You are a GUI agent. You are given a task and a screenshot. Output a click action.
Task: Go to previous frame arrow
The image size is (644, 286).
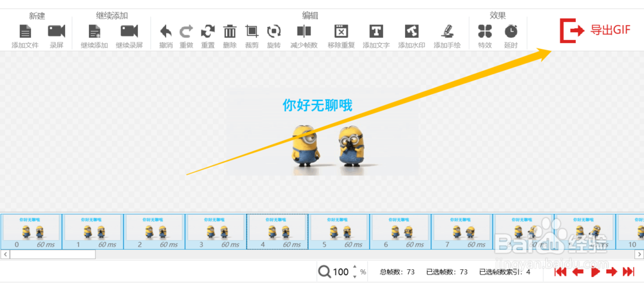click(578, 272)
